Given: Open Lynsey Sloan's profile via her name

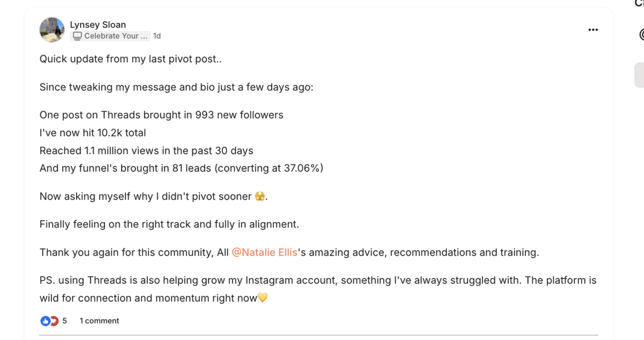Looking at the screenshot, I should point(98,24).
